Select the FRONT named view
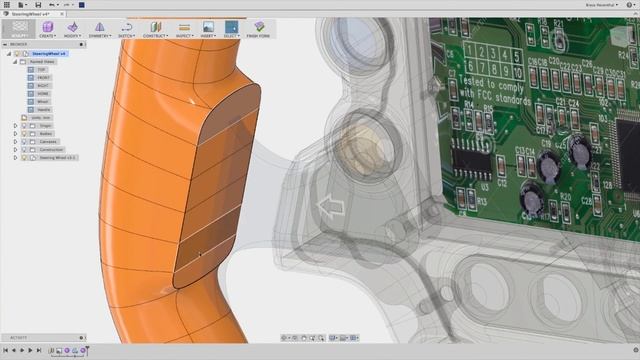 point(43,78)
